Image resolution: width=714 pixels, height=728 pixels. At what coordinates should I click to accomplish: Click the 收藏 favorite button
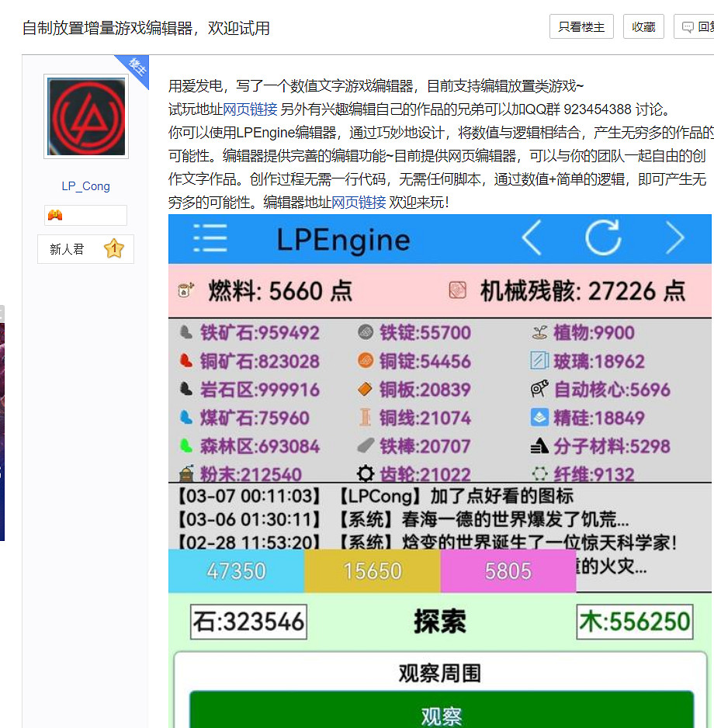(643, 26)
